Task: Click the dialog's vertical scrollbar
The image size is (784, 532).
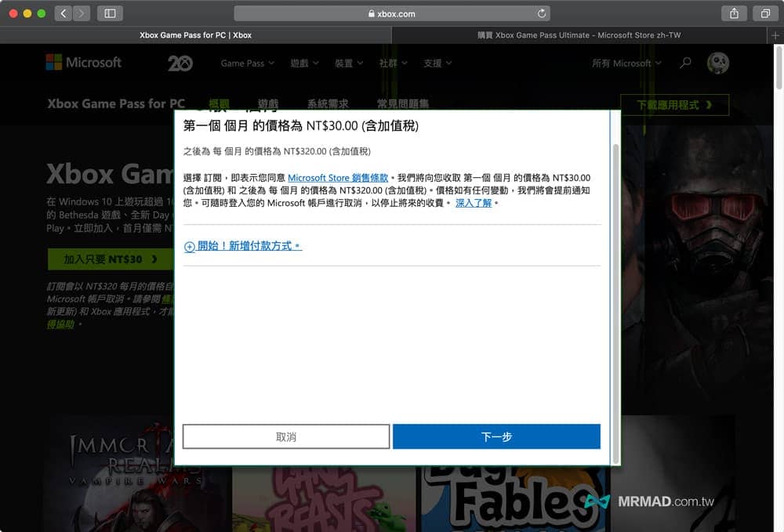Action: (615, 304)
